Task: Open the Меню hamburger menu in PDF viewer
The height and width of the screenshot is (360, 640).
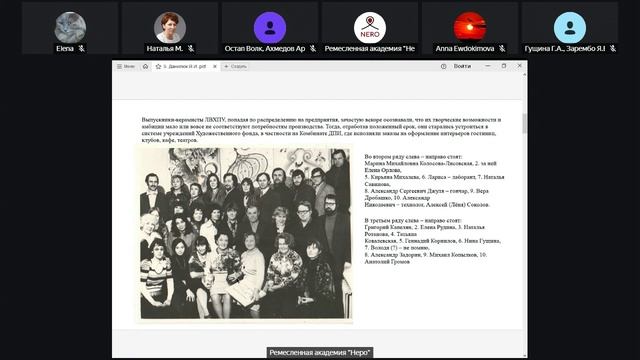Action: coord(126,67)
